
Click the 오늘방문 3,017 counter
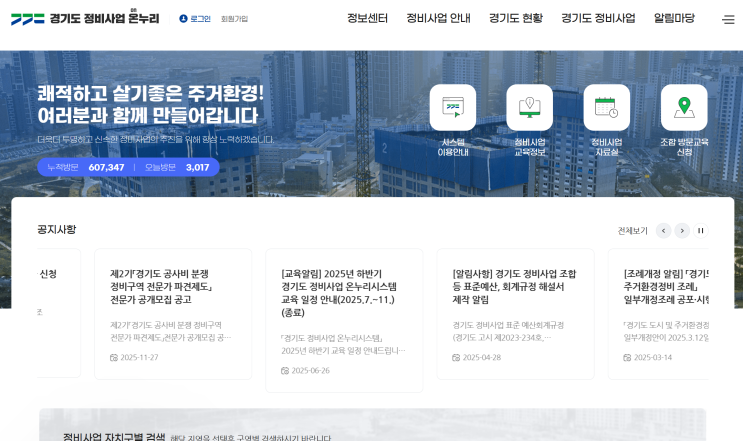[x=177, y=167]
